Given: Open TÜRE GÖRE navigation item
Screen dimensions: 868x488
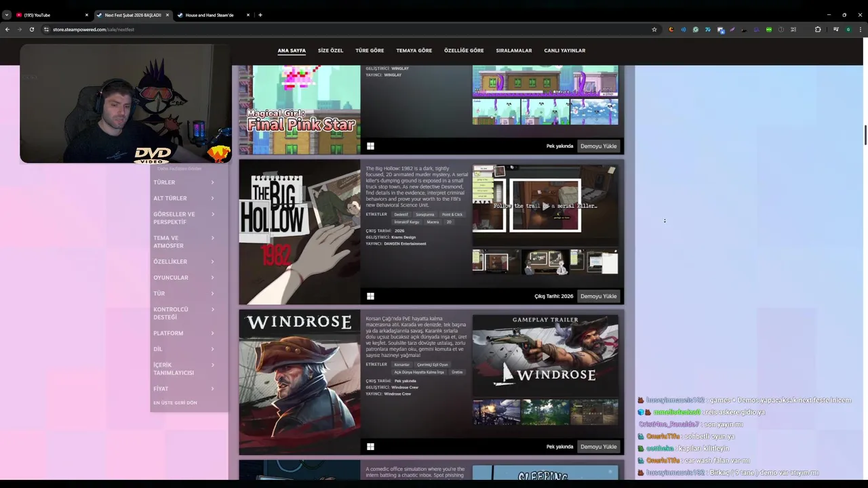Looking at the screenshot, I should pyautogui.click(x=370, y=51).
